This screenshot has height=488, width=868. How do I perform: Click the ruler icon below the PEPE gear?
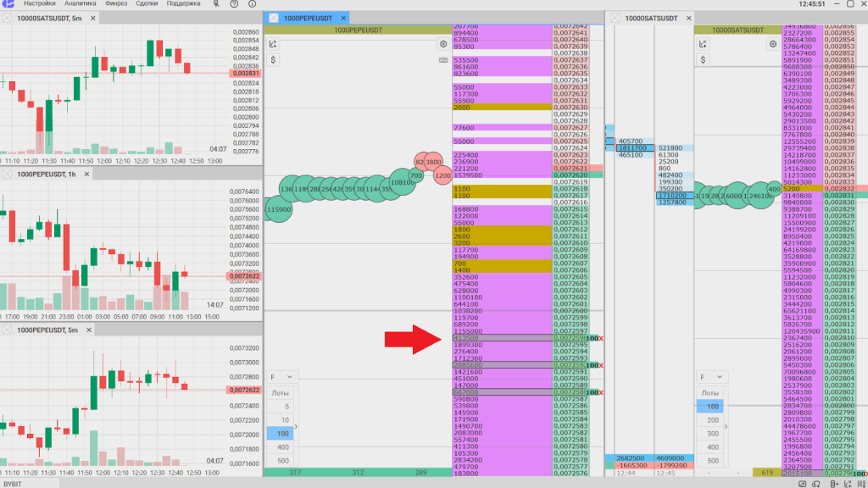coord(442,60)
